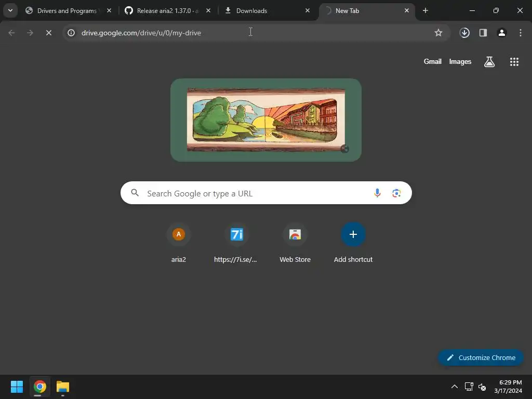The image size is (532, 399).
Task: Go forward to next page
Action: [30, 33]
